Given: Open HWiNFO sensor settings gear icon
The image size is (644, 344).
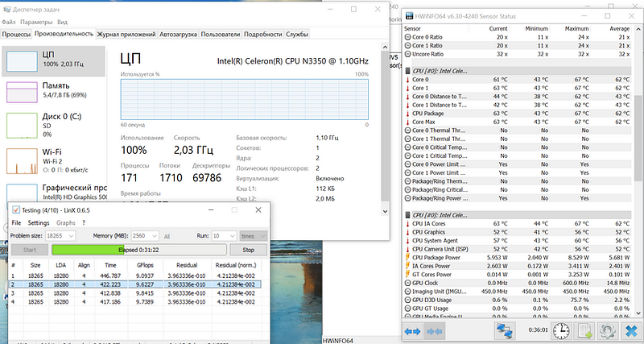Looking at the screenshot, I should click(608, 329).
